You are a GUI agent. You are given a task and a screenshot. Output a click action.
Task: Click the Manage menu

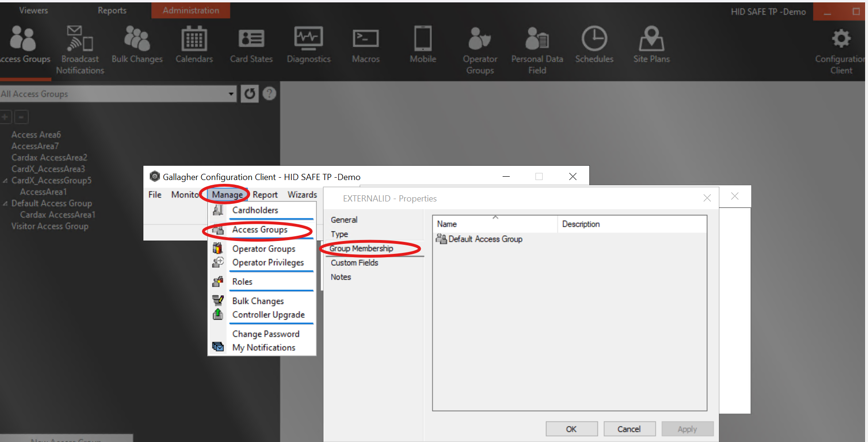227,195
